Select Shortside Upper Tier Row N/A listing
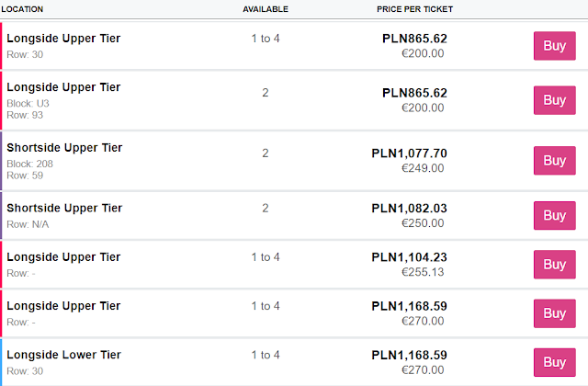 click(x=64, y=209)
